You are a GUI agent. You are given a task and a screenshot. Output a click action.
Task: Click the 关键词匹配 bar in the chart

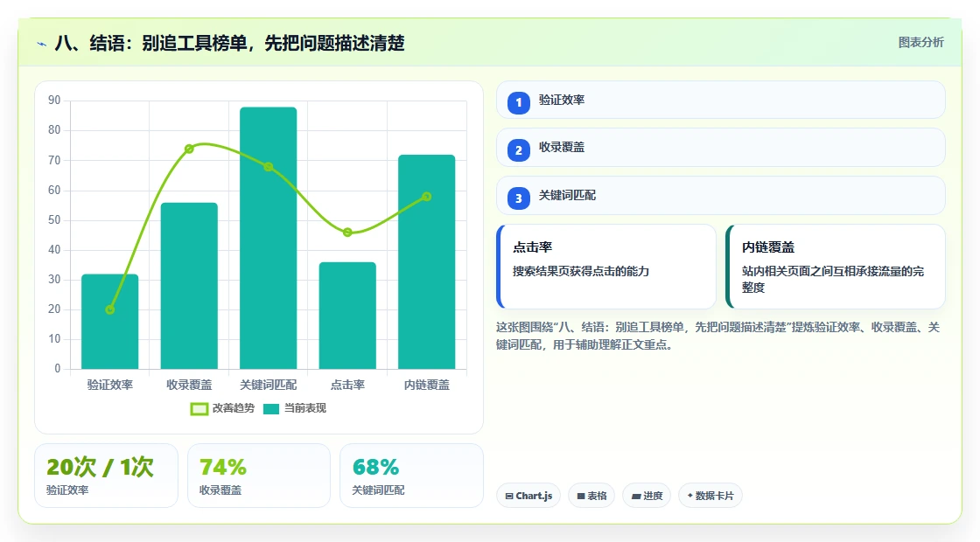tap(268, 238)
